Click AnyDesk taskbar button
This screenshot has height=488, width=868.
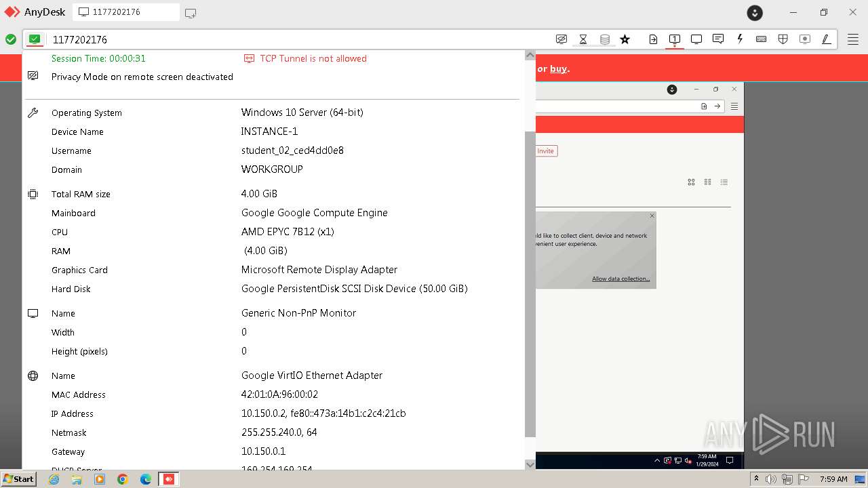pyautogui.click(x=168, y=479)
